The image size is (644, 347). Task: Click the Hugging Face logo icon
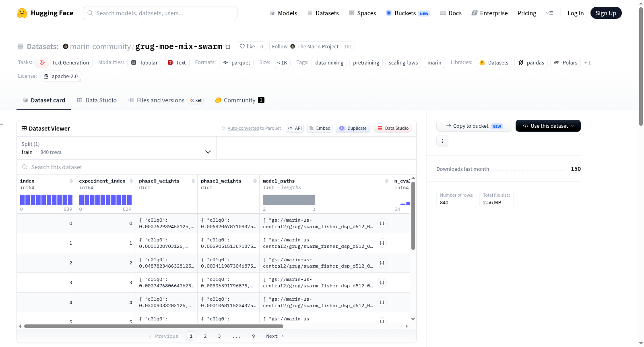click(22, 13)
